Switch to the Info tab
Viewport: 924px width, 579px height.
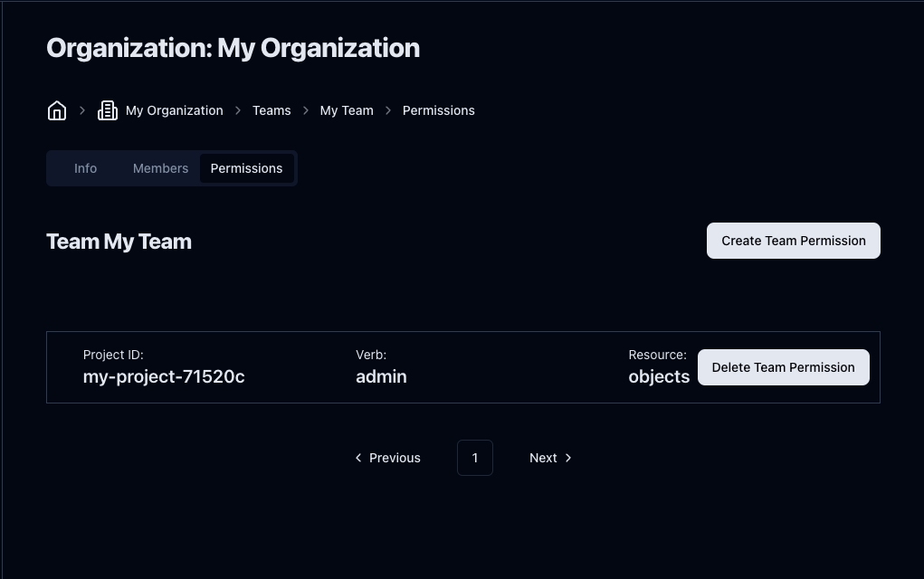[x=85, y=168]
